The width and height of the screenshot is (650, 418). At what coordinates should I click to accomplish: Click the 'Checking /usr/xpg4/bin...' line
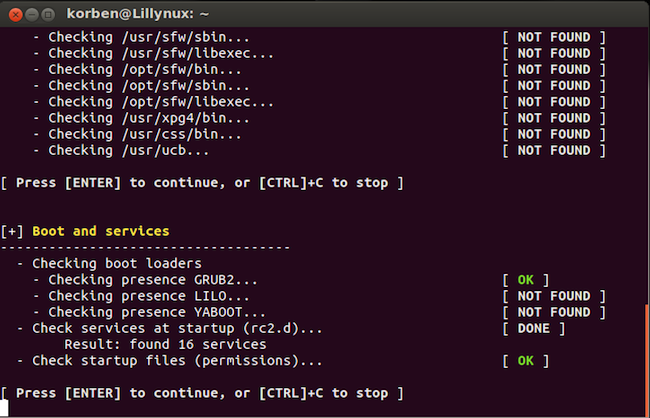141,118
